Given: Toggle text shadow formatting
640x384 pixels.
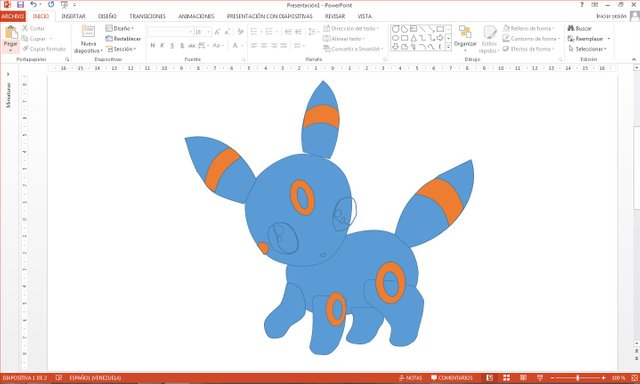Looking at the screenshot, I should tap(182, 45).
